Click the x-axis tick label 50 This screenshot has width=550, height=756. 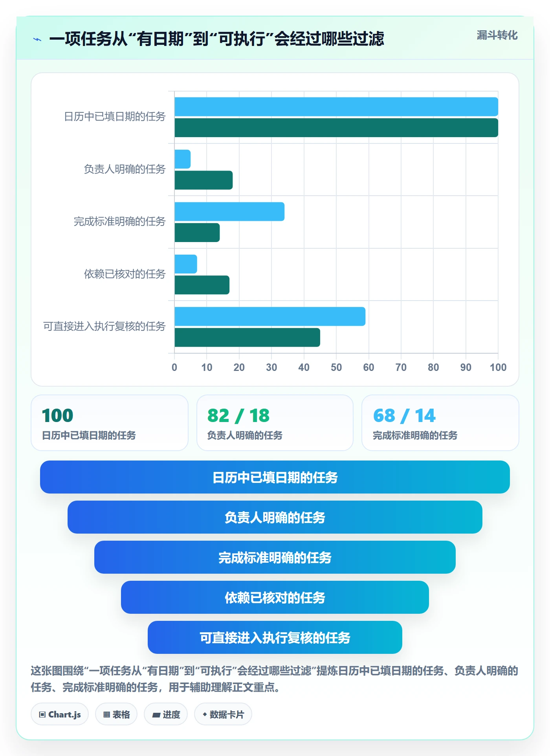[x=336, y=367]
